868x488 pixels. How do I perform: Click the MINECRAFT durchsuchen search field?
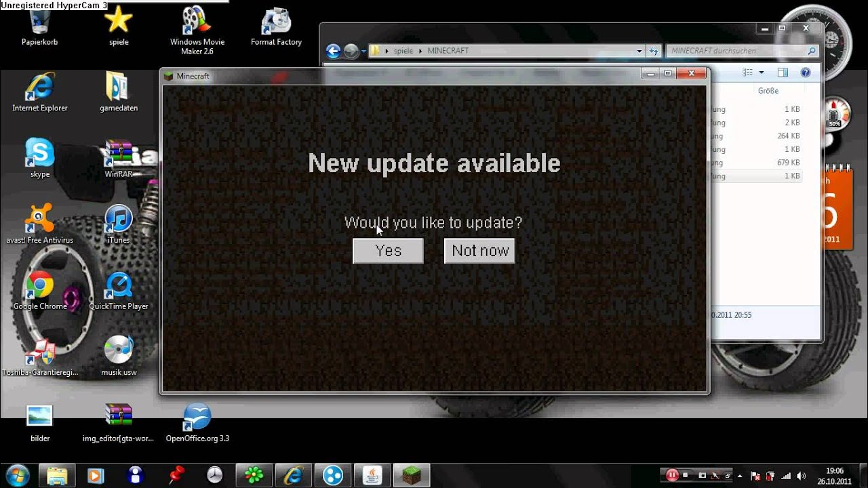742,51
